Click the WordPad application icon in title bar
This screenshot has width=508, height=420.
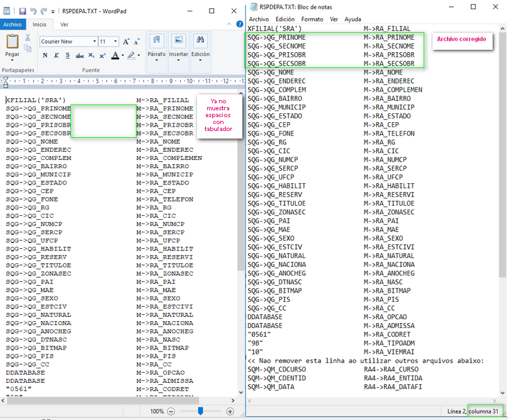click(x=6, y=11)
